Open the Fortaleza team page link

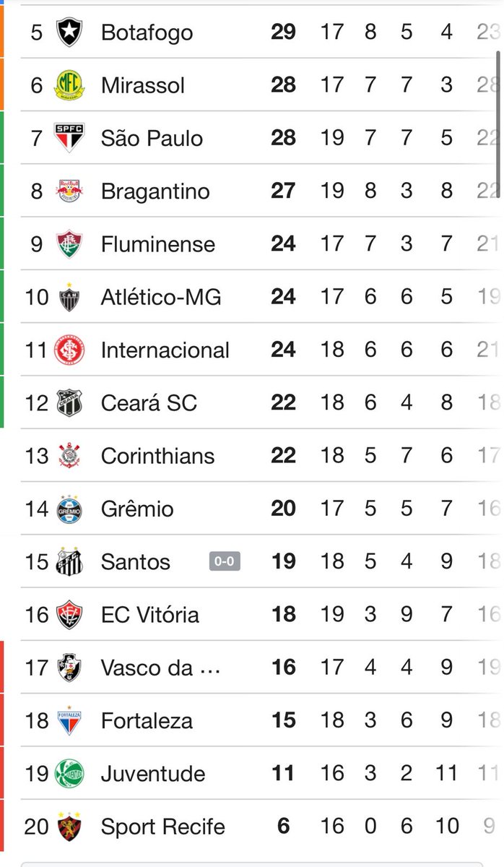pyautogui.click(x=147, y=720)
